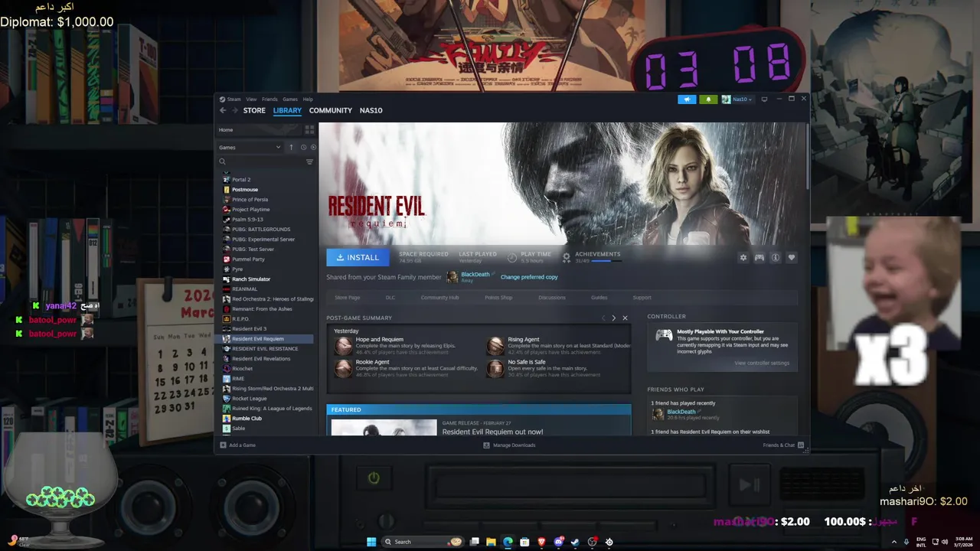Open the Support tab
This screenshot has width=980, height=551.
[642, 297]
